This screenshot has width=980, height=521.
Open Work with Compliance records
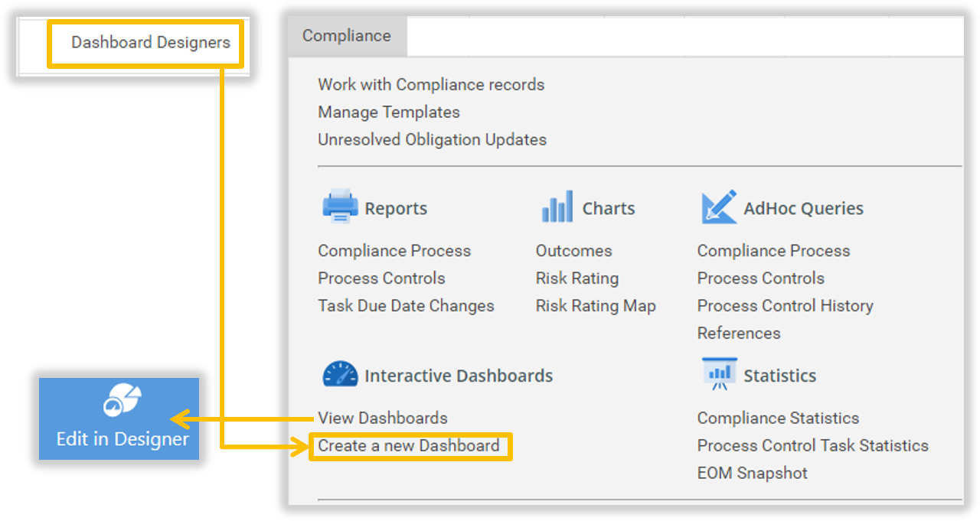[431, 85]
